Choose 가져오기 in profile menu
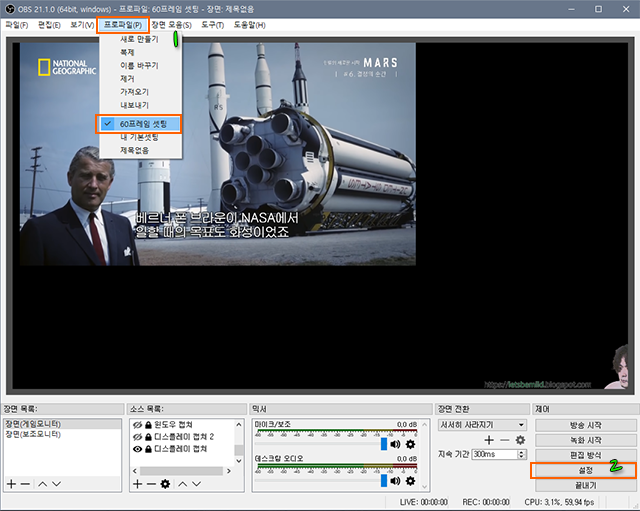Screen dimensions: 640x511 [134, 92]
